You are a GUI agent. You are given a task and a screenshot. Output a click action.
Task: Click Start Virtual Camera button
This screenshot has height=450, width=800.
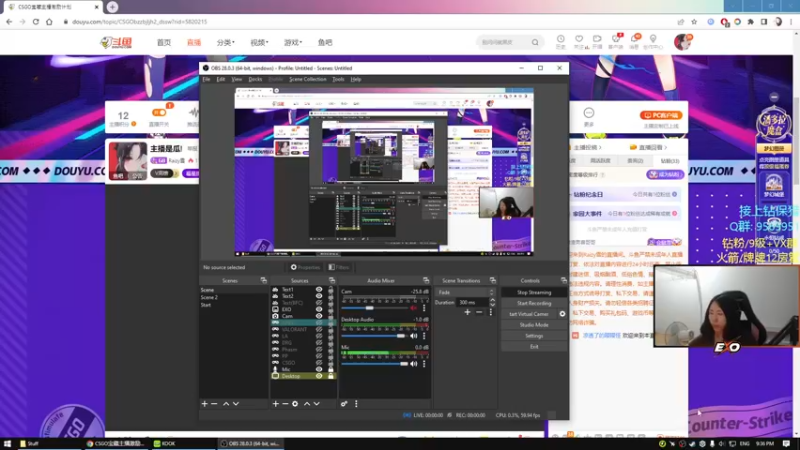(529, 314)
